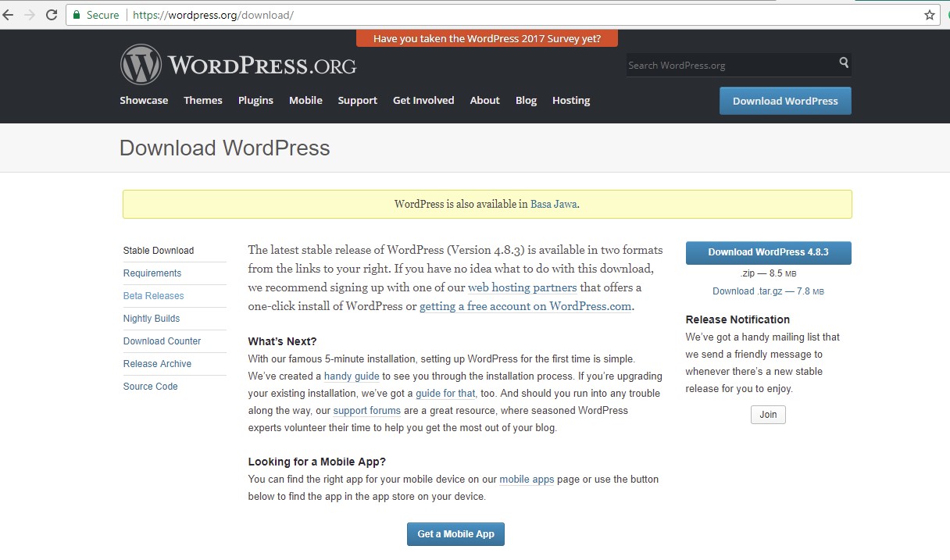Viewport: 950px width, 560px height.
Task: Open the web hosting partners link
Action: click(522, 287)
